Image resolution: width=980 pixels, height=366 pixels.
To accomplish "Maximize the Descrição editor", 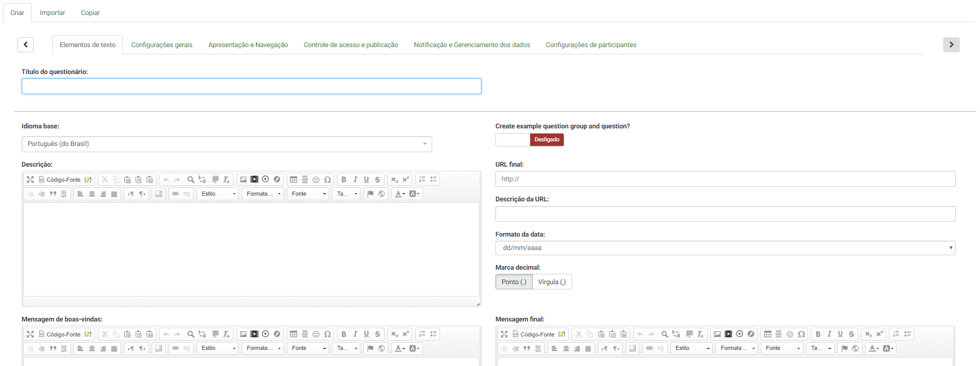I will point(31,180).
